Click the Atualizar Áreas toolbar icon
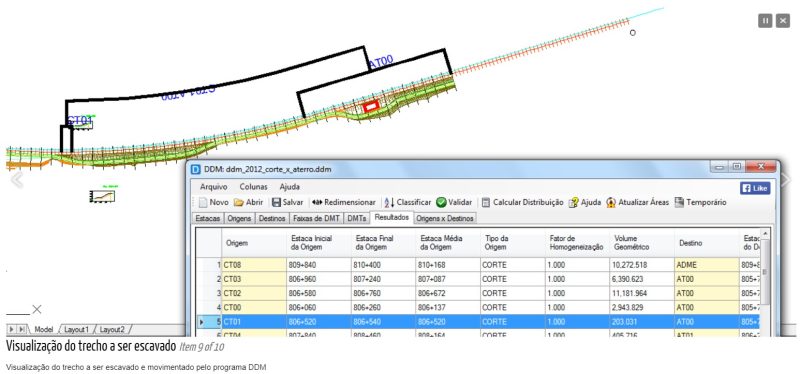Screen dimensions: 800x374 click(611, 203)
